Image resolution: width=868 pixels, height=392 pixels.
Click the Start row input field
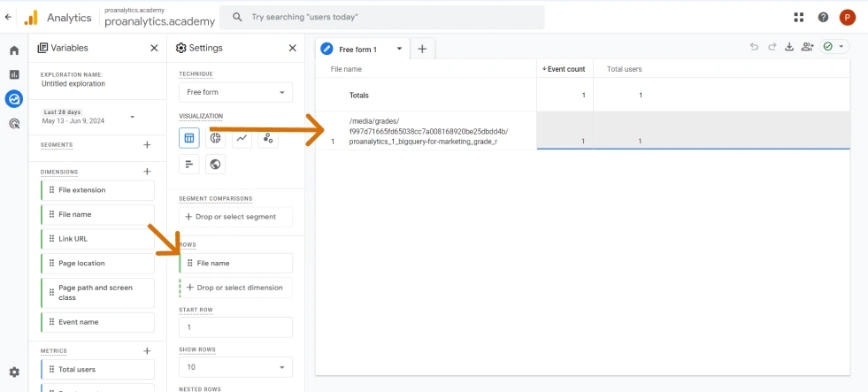coord(236,327)
